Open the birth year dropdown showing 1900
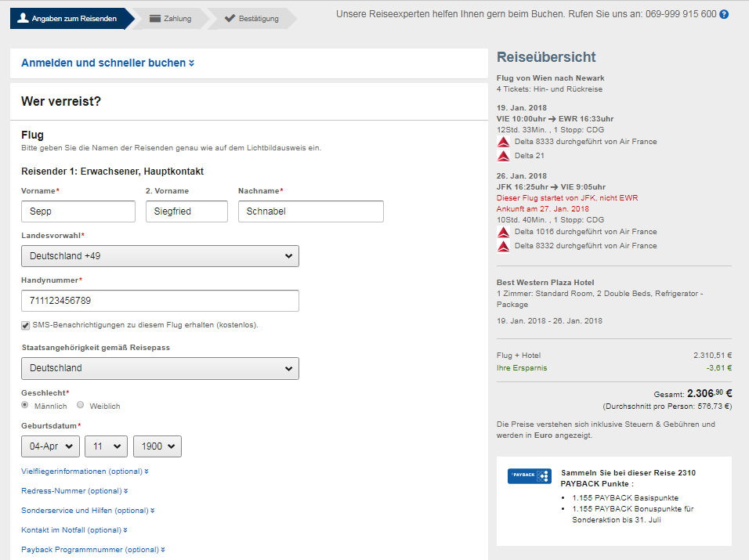Viewport: 749px width, 560px height. coord(157,446)
